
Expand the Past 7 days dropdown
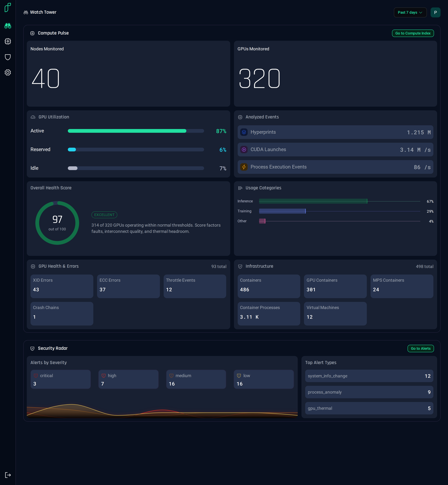click(410, 12)
